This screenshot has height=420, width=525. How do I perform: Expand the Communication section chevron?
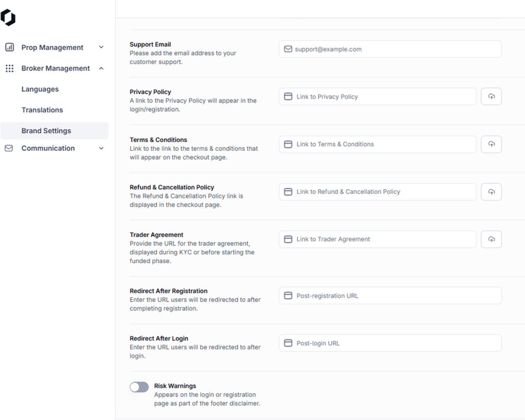tap(101, 148)
